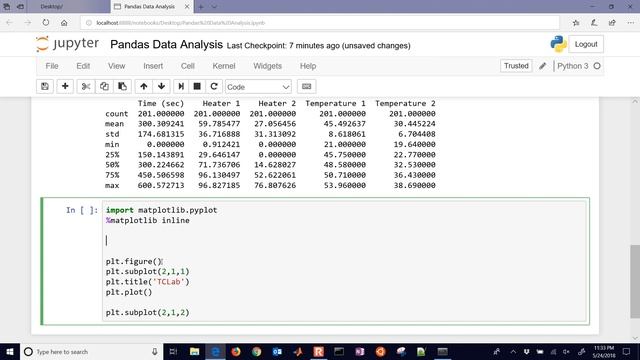Viewport: 640px width, 360px height.
Task: Open the File menu
Action: [x=52, y=66]
